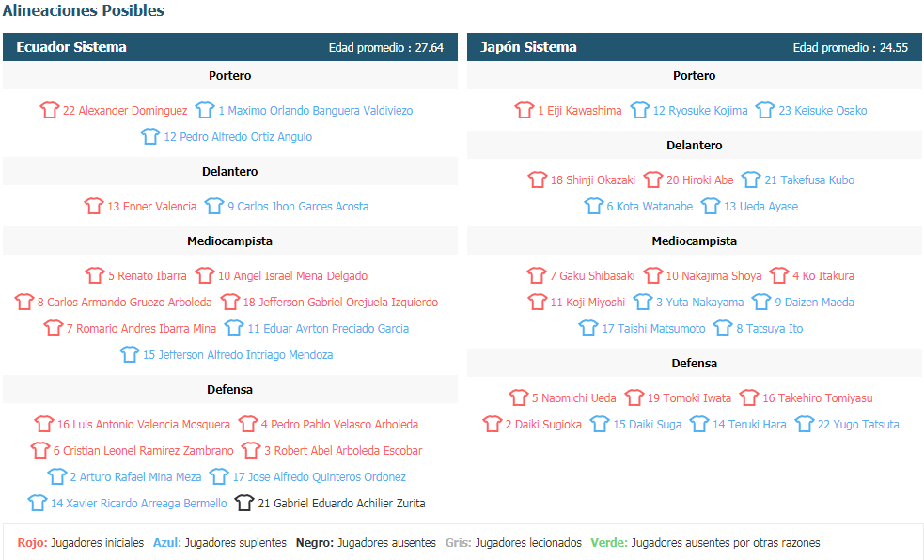Viewport: 924px width, 560px height.
Task: Click jersey icon beside Alexander Dominguez
Action: (50, 111)
